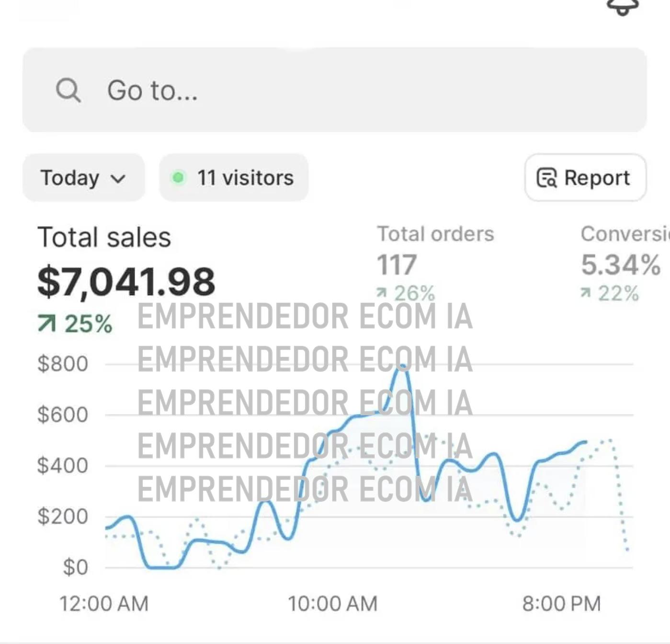Switch to the Total orders metric
The width and height of the screenshot is (670, 644).
click(435, 234)
